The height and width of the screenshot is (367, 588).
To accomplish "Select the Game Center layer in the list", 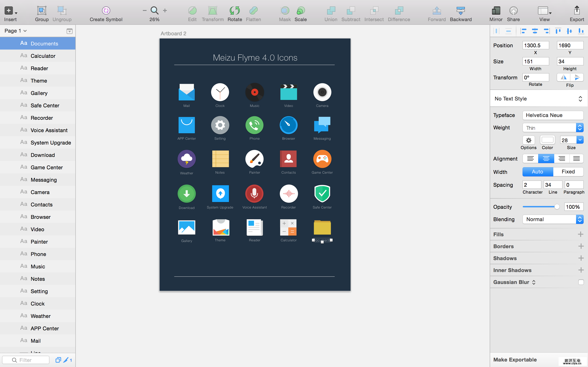I will (x=47, y=167).
